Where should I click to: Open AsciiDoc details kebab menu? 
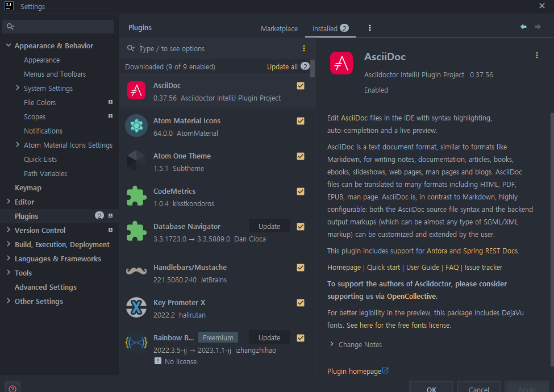(x=537, y=56)
